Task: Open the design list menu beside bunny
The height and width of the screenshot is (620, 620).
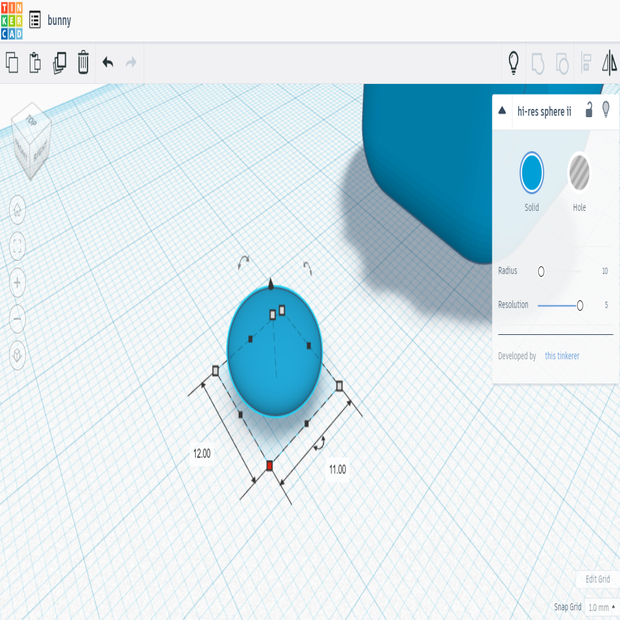Action: pyautogui.click(x=35, y=20)
